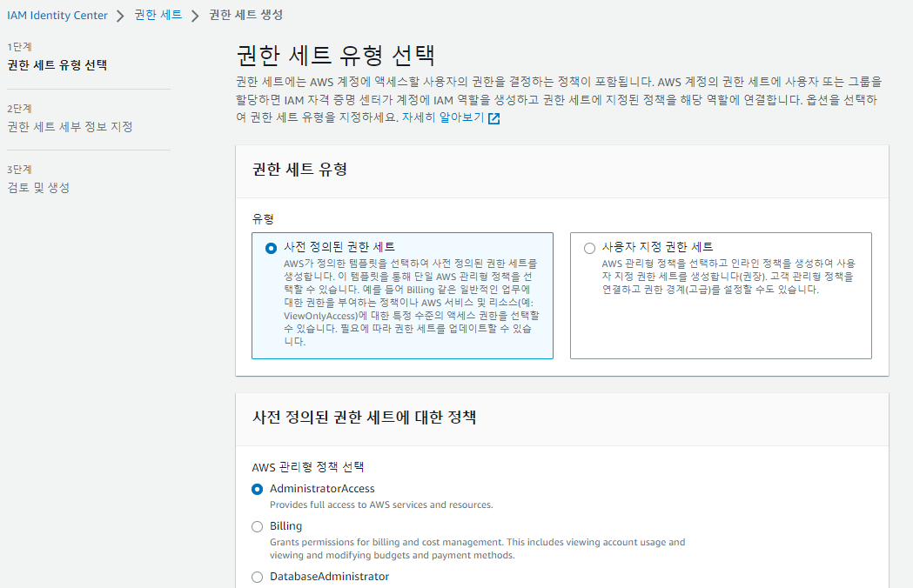Click the 'Provides full access to AWS services' description
913x588 pixels.
click(x=381, y=504)
